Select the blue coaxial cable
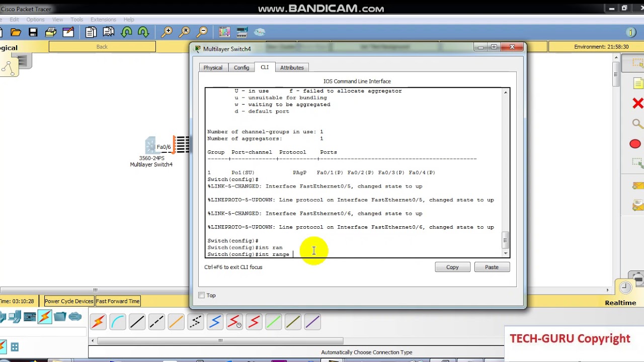 (x=215, y=322)
